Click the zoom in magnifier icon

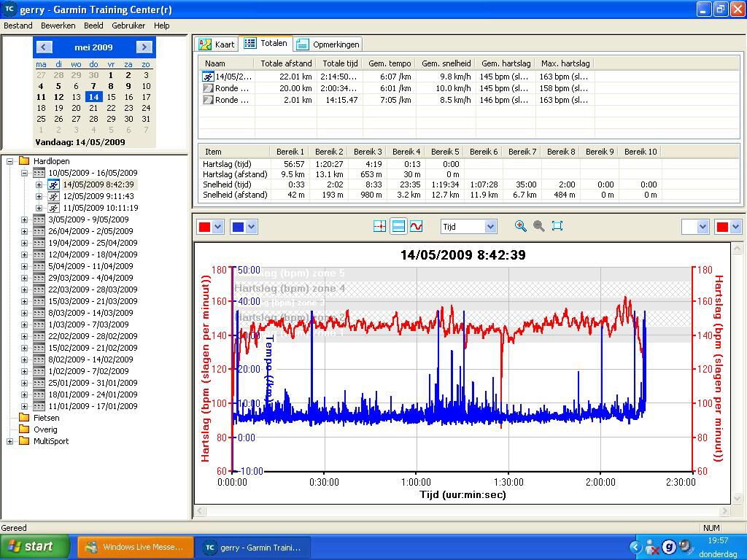[x=521, y=226]
